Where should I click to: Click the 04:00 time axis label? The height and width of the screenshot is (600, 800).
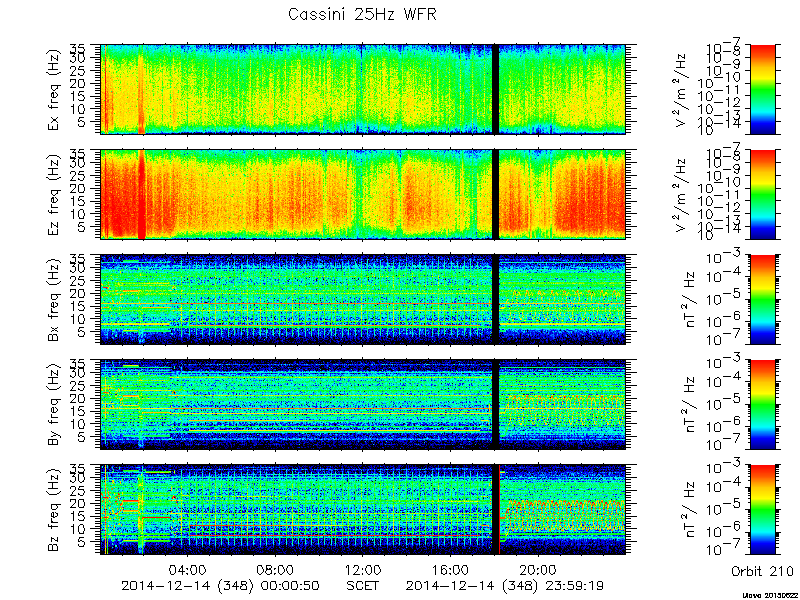[188, 569]
